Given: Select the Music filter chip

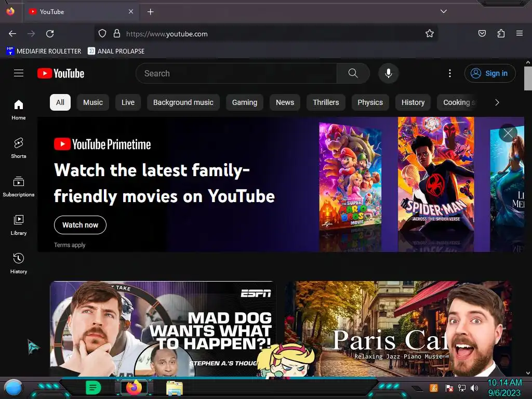Looking at the screenshot, I should [x=93, y=102].
